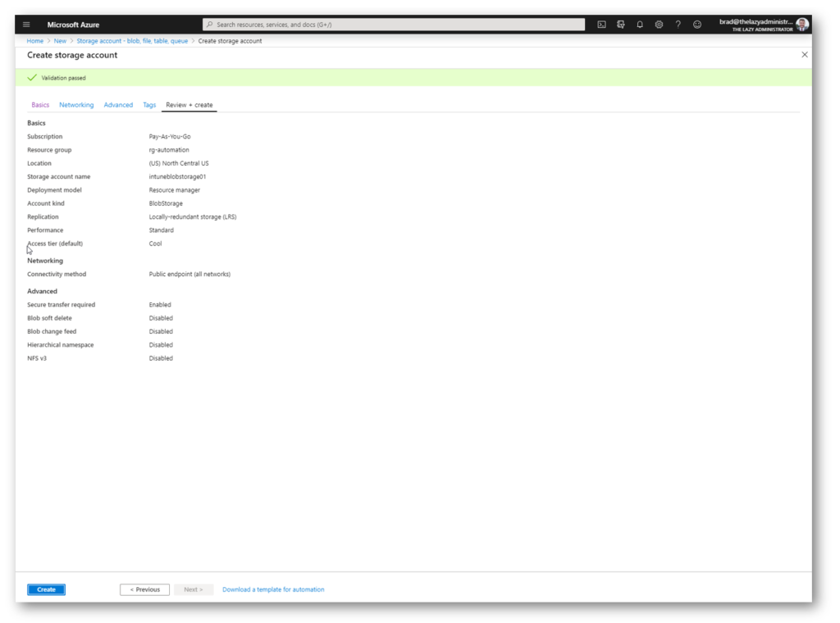Click the blue Create button

click(x=46, y=589)
